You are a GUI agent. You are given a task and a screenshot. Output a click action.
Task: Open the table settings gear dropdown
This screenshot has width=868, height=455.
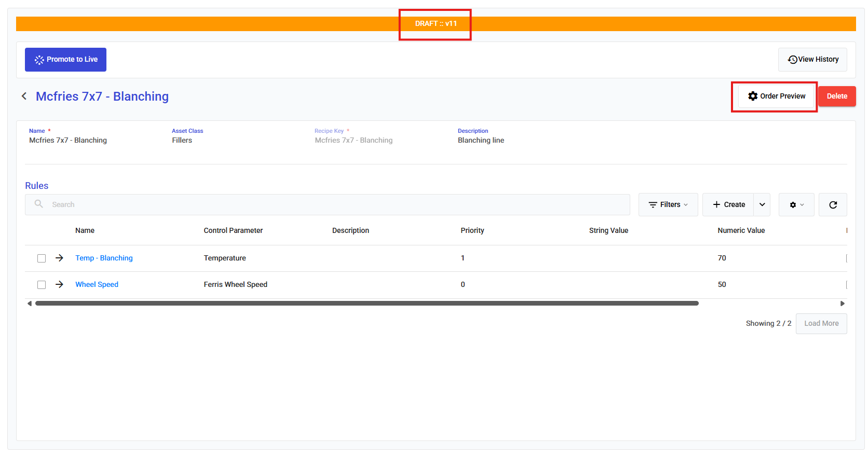point(796,205)
